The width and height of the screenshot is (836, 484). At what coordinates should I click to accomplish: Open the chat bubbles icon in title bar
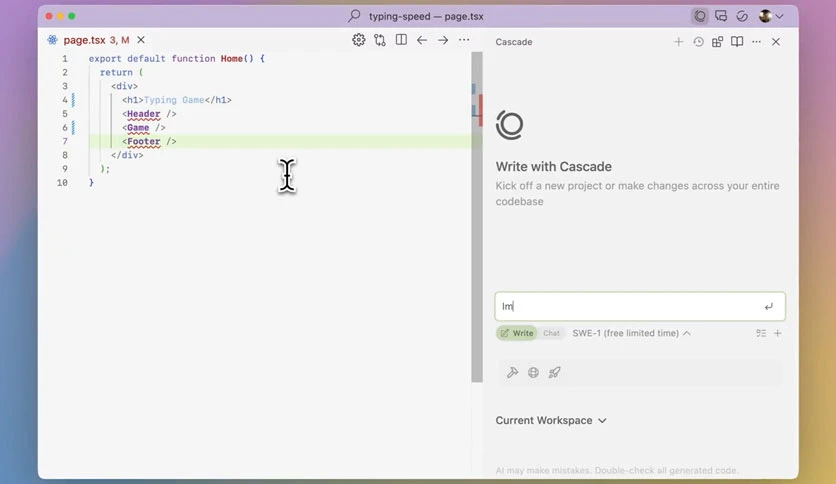pos(721,16)
